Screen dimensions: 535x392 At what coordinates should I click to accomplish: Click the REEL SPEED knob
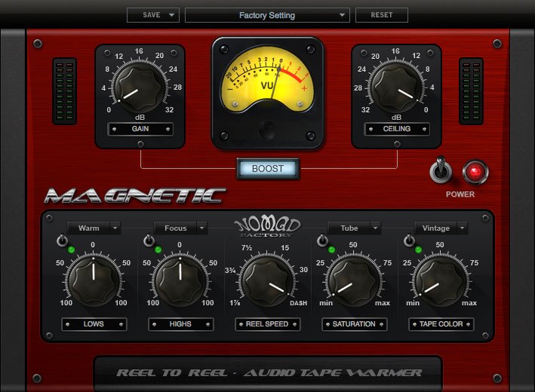[267, 281]
